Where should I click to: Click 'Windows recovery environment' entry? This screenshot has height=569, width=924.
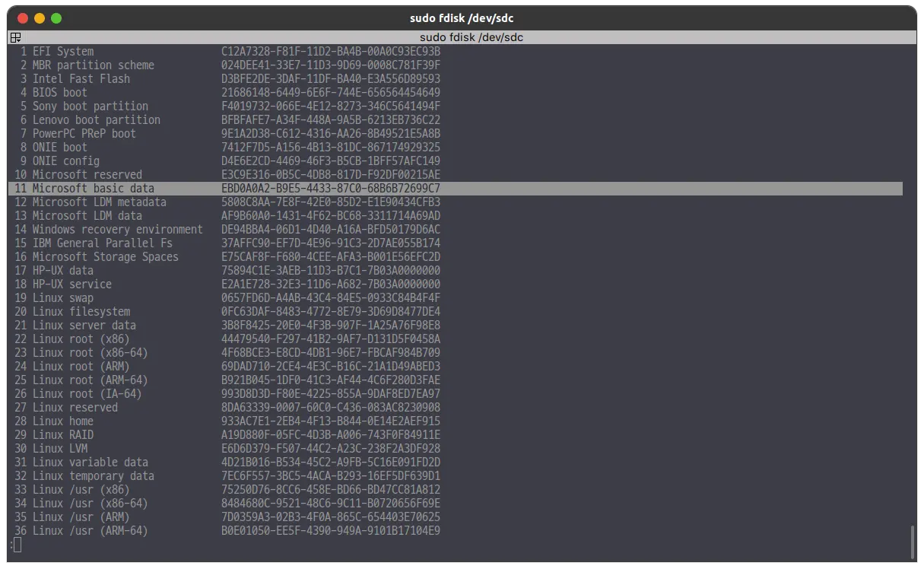pos(118,230)
